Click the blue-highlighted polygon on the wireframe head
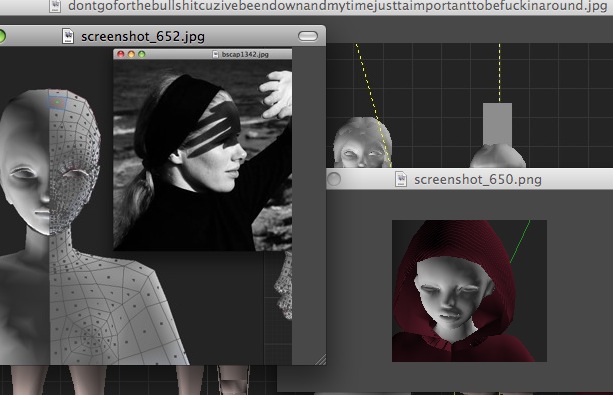This screenshot has width=613, height=395. (58, 101)
